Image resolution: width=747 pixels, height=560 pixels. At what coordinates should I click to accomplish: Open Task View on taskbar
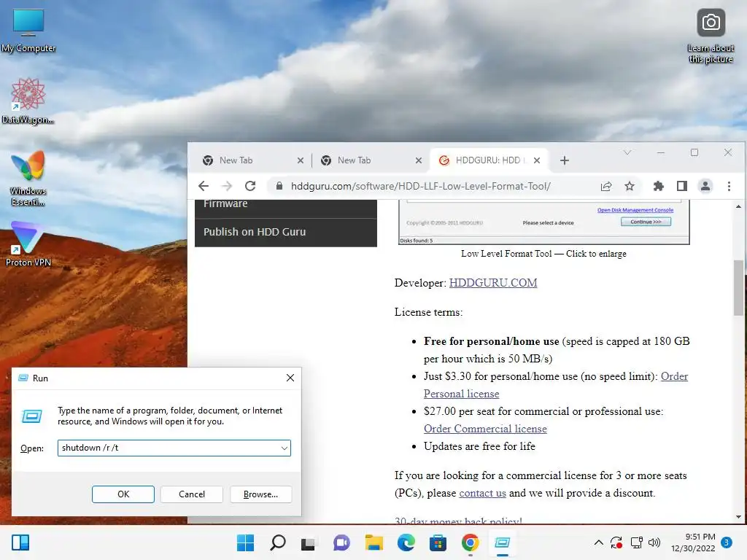coord(309,542)
